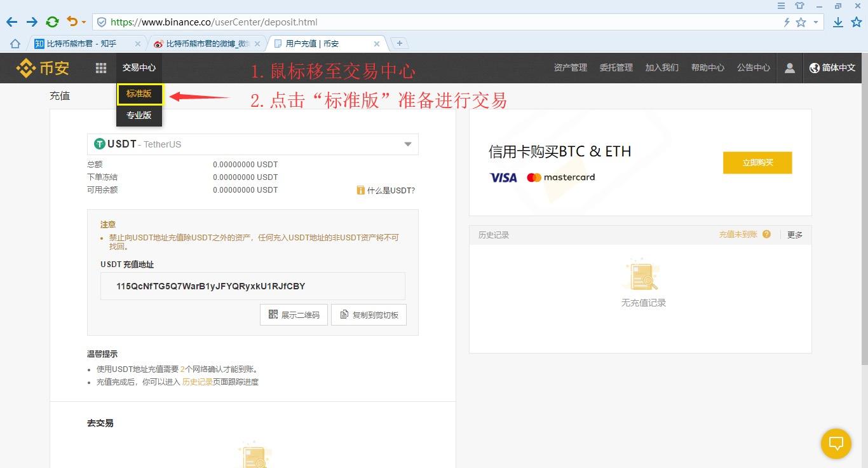This screenshot has width=868, height=468.
Task: Click the security shield icon in address bar
Action: [x=102, y=22]
